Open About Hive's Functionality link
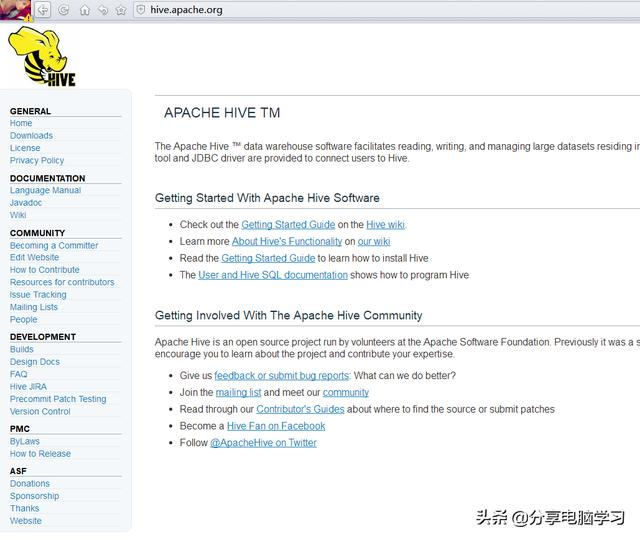Image resolution: width=640 pixels, height=540 pixels. pyautogui.click(x=287, y=241)
